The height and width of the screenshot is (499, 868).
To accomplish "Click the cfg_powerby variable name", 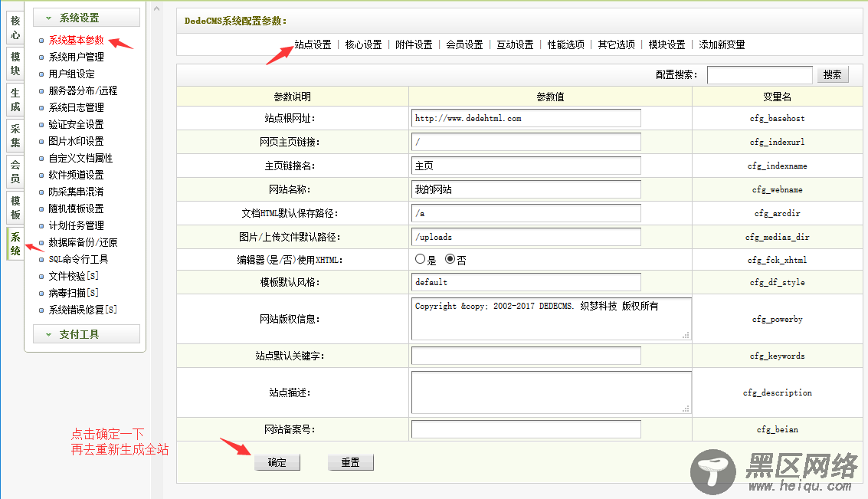I will click(x=777, y=319).
